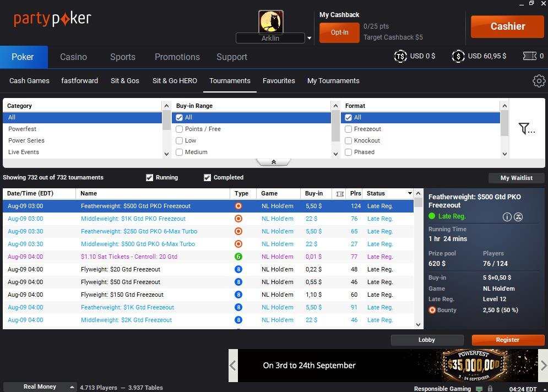Click the tournament dollars T$ icon
Screen dimensions: 548x392
tap(400, 56)
